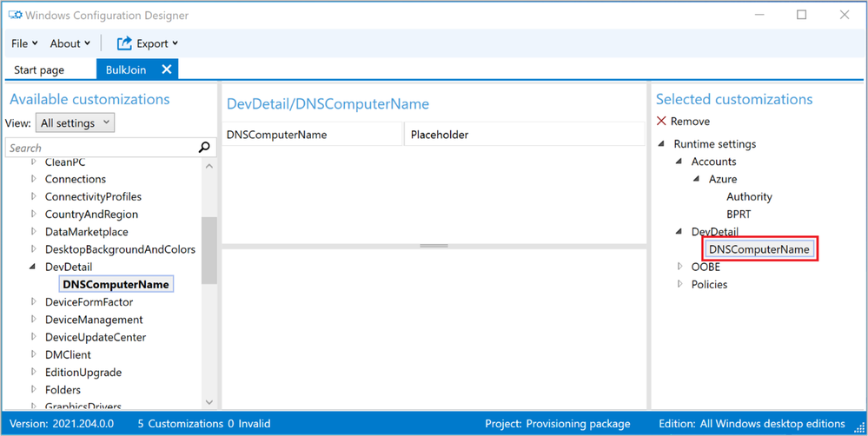
Task: Click the Available customizations scrollbar thumb
Action: (209, 251)
